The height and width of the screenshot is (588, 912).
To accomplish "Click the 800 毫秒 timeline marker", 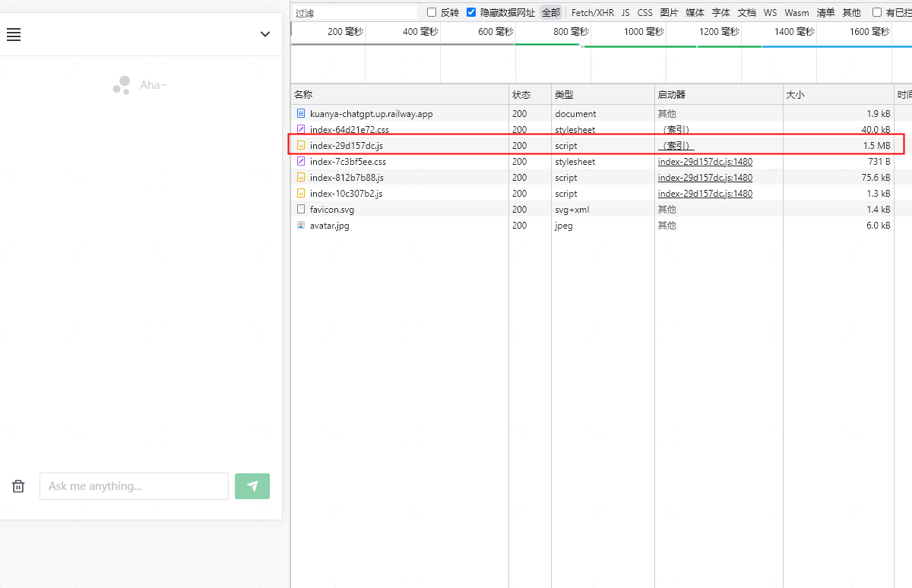I will coord(571,32).
